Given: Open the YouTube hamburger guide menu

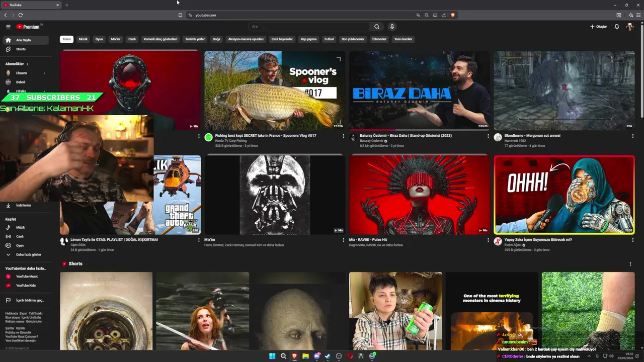Looking at the screenshot, I should pos(8,27).
